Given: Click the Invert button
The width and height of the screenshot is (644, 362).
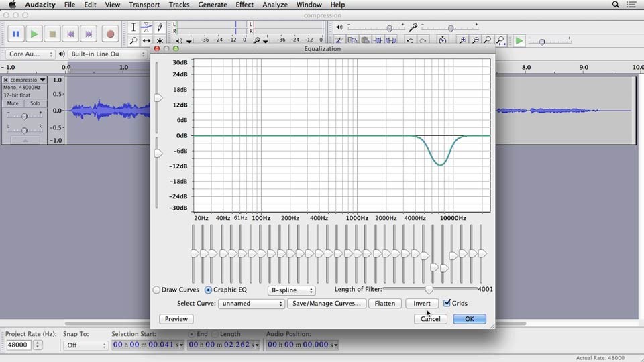Looking at the screenshot, I should (422, 303).
